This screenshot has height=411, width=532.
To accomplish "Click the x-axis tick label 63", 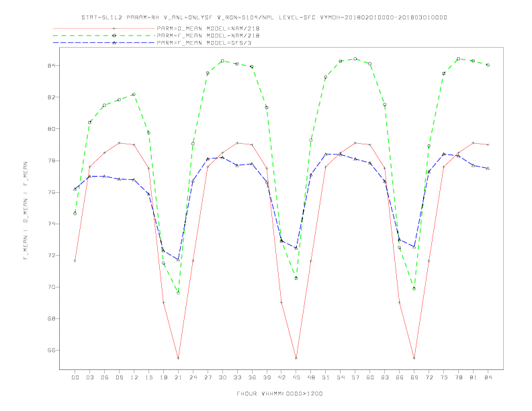I will [385, 377].
